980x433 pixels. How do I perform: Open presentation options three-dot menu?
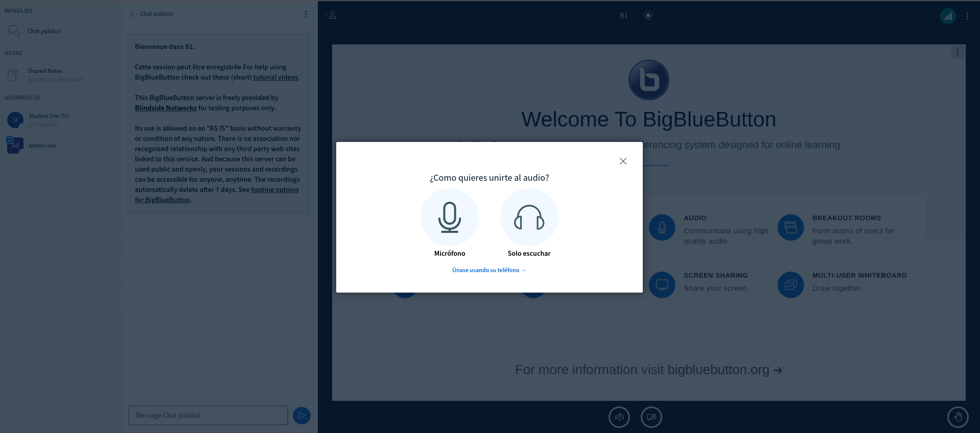click(x=958, y=52)
